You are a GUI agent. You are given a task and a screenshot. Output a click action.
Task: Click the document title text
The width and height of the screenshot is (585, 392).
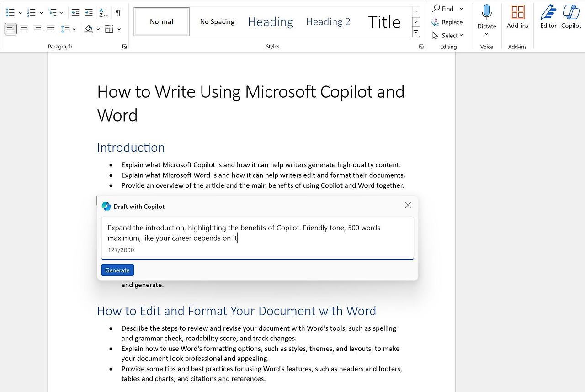pos(250,103)
